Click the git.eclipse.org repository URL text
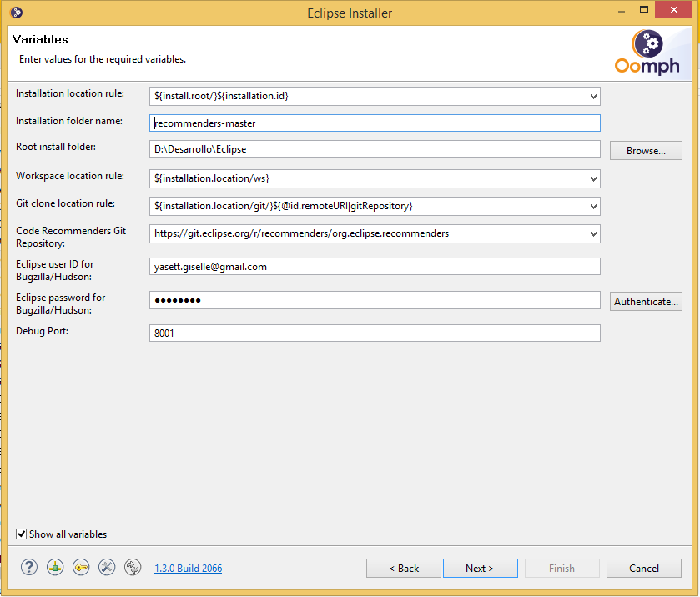 click(301, 233)
